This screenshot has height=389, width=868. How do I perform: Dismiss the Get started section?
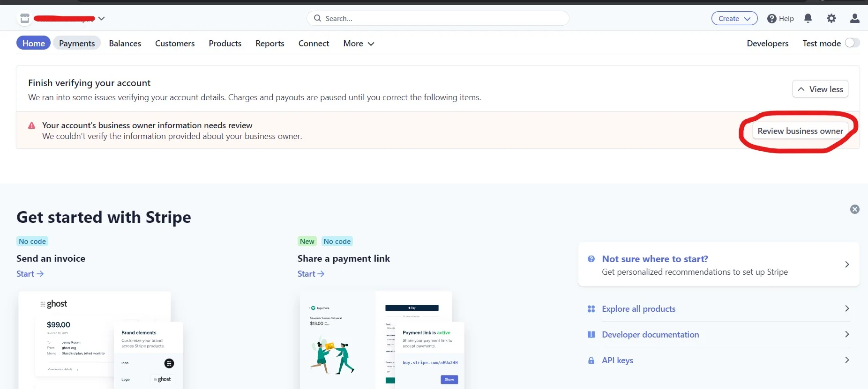[x=854, y=209]
